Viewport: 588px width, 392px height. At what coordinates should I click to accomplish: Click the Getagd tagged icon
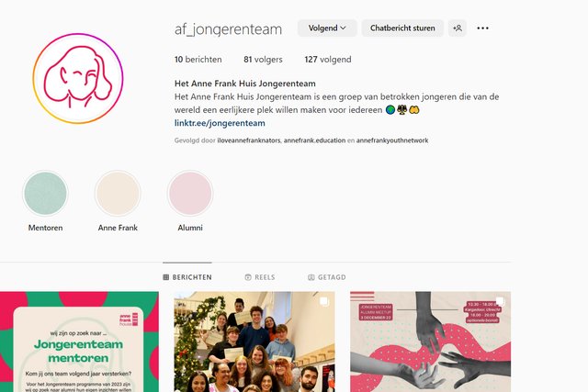[311, 277]
